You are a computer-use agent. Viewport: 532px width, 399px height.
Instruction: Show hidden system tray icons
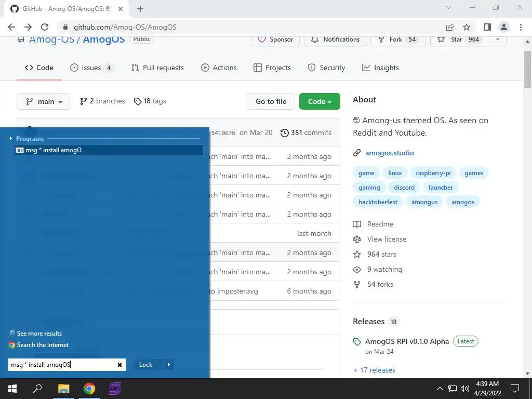[440, 389]
